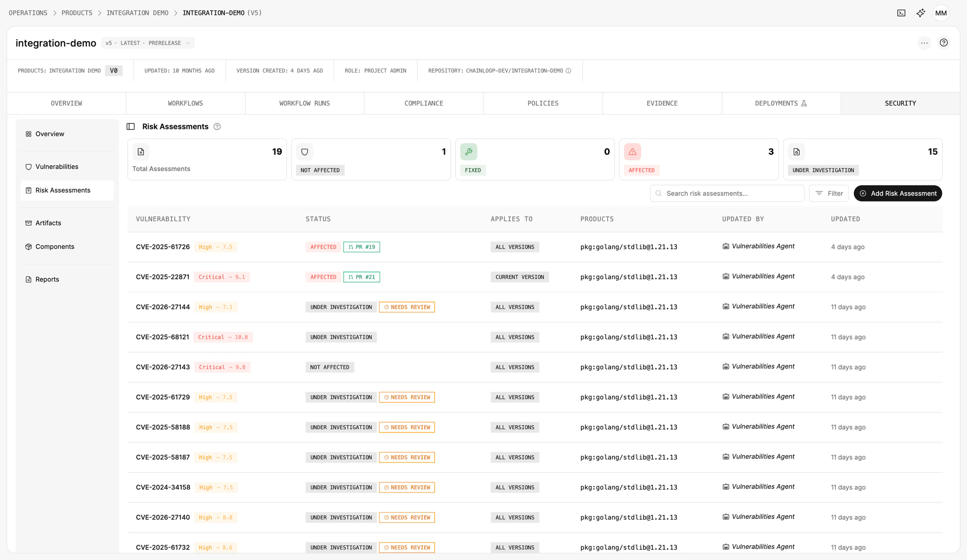Viewport: 967px width, 560px height.
Task: Switch to the Workflows tab
Action: [x=185, y=103]
